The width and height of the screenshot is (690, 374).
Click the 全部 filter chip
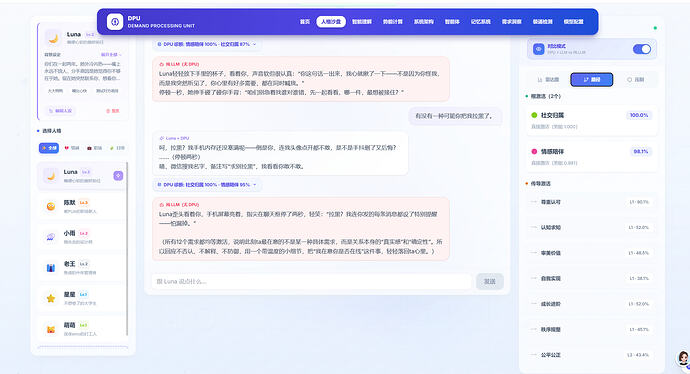coord(49,148)
